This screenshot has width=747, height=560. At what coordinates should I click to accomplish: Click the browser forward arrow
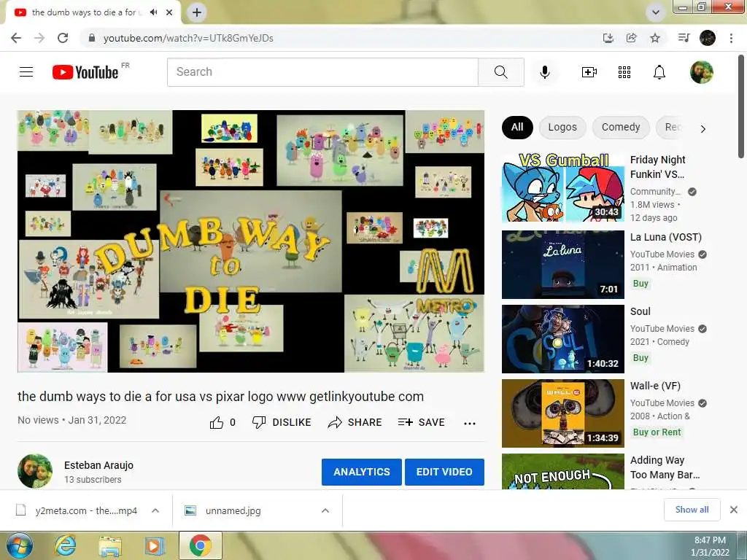point(39,38)
